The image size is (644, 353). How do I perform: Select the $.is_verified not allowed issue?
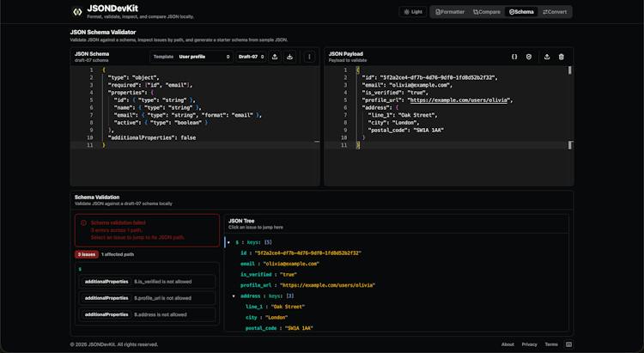(x=147, y=282)
